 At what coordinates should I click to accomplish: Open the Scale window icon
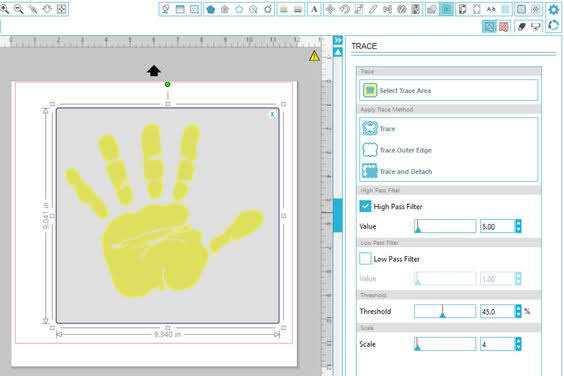pyautogui.click(x=359, y=9)
